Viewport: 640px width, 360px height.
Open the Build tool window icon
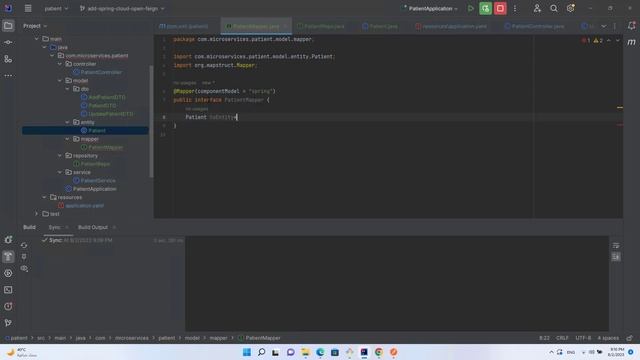[x=8, y=257]
